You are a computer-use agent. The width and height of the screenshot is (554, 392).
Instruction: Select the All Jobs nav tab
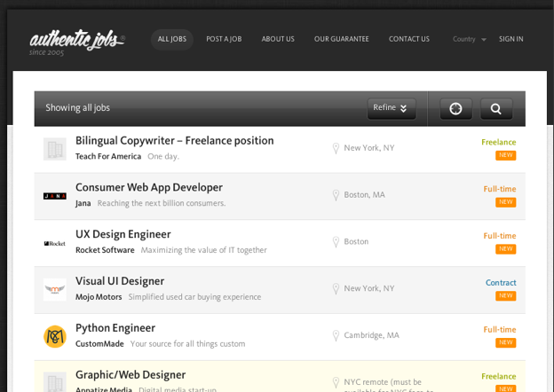tap(172, 39)
